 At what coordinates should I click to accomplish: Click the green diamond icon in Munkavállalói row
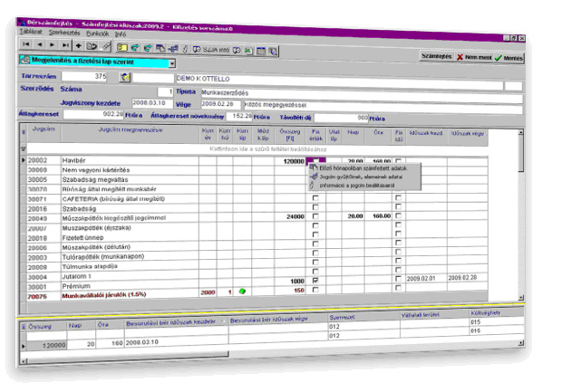coord(243,292)
